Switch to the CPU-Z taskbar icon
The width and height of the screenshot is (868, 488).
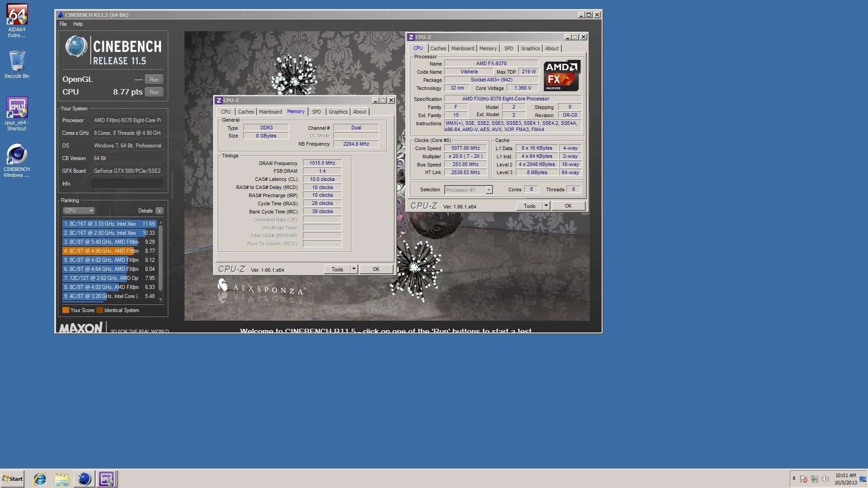pos(107,479)
